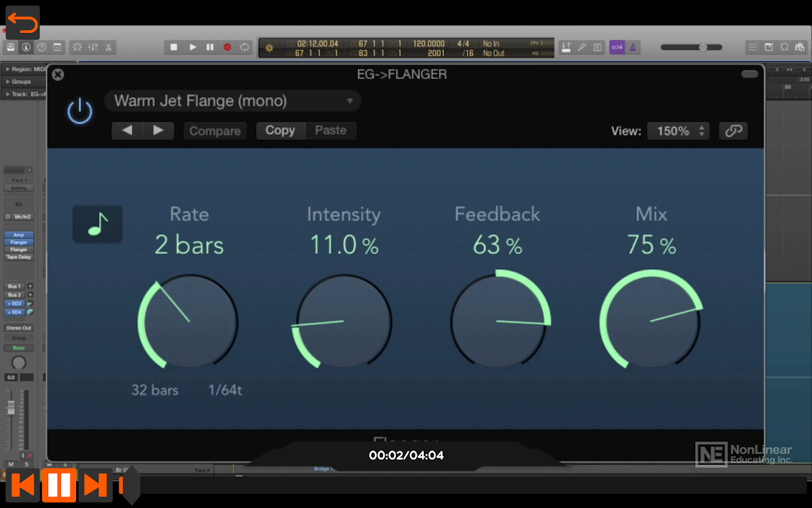This screenshot has height=508, width=812.
Task: Open Smart Controls dial icon
Action: tap(77, 47)
